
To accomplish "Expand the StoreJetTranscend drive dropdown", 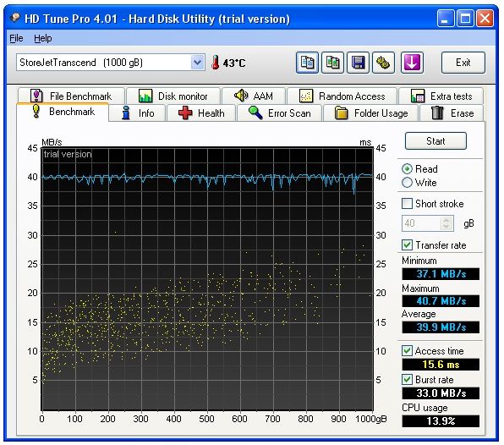I will point(197,63).
